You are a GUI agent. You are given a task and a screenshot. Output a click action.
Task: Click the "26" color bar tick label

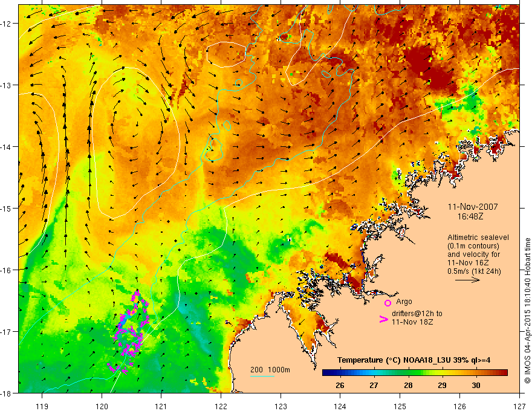coord(340,385)
